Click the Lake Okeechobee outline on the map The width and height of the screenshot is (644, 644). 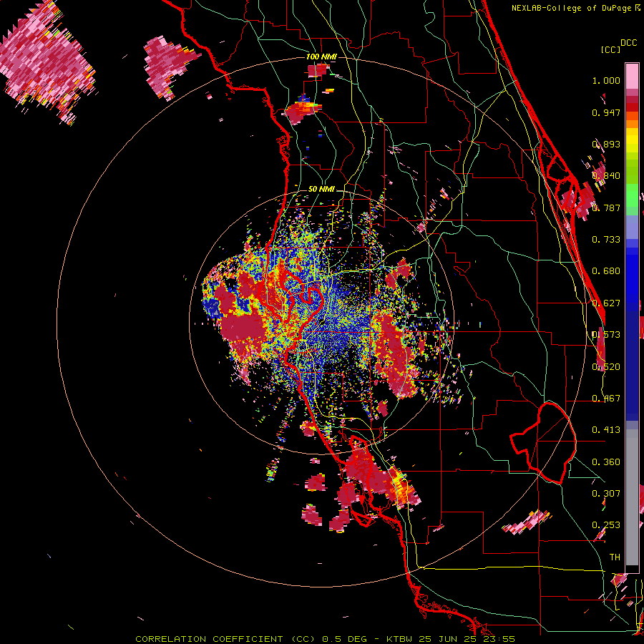[x=543, y=443]
